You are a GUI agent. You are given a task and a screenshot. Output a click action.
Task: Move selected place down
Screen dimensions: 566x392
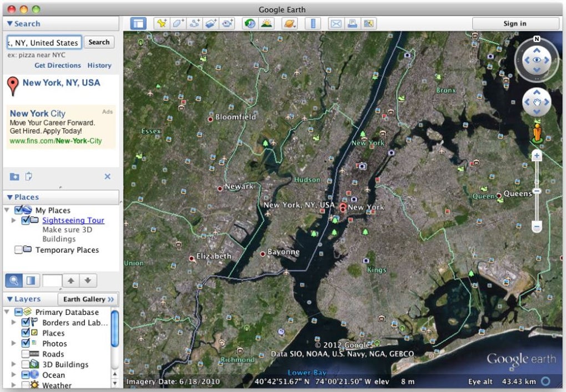click(x=88, y=280)
